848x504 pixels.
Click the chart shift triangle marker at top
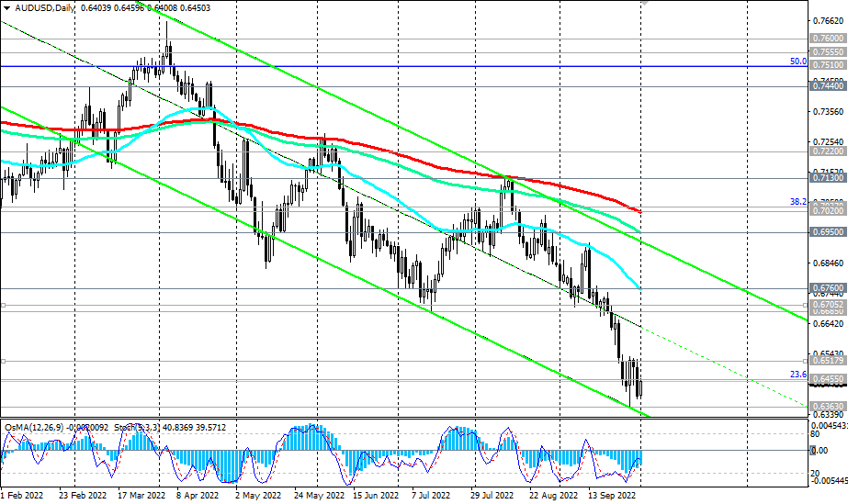coord(644,4)
